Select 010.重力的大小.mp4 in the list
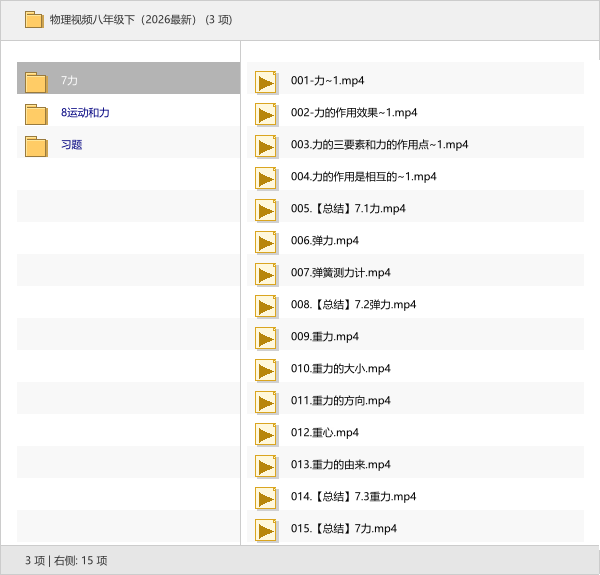Image resolution: width=600 pixels, height=575 pixels. point(340,369)
